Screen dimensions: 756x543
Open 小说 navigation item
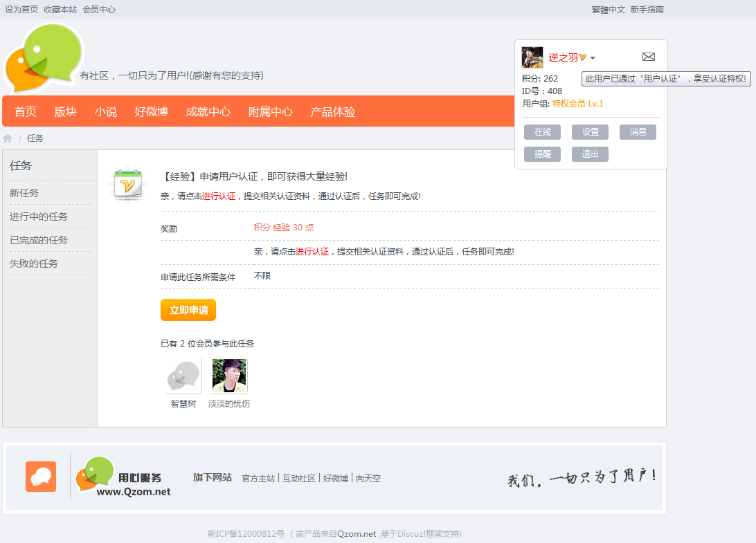point(106,112)
